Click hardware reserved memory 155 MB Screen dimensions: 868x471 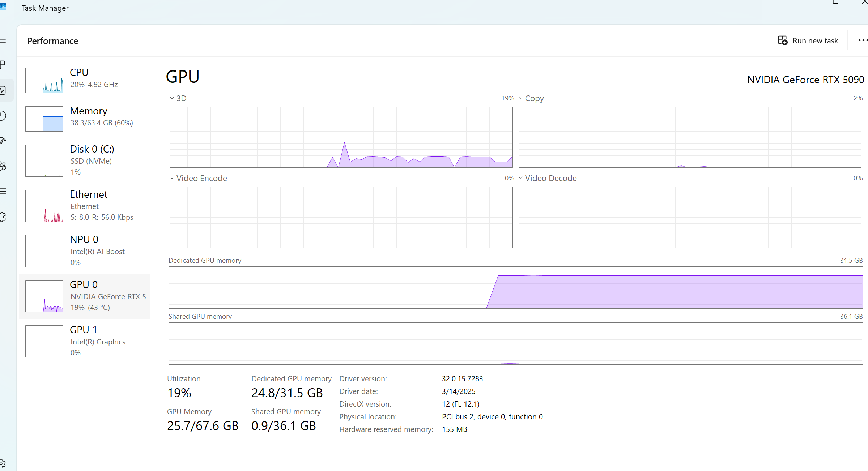[455, 429]
